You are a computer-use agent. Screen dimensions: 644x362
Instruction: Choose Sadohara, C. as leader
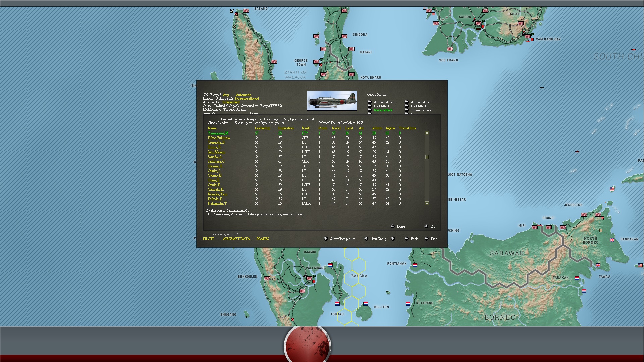(216, 161)
